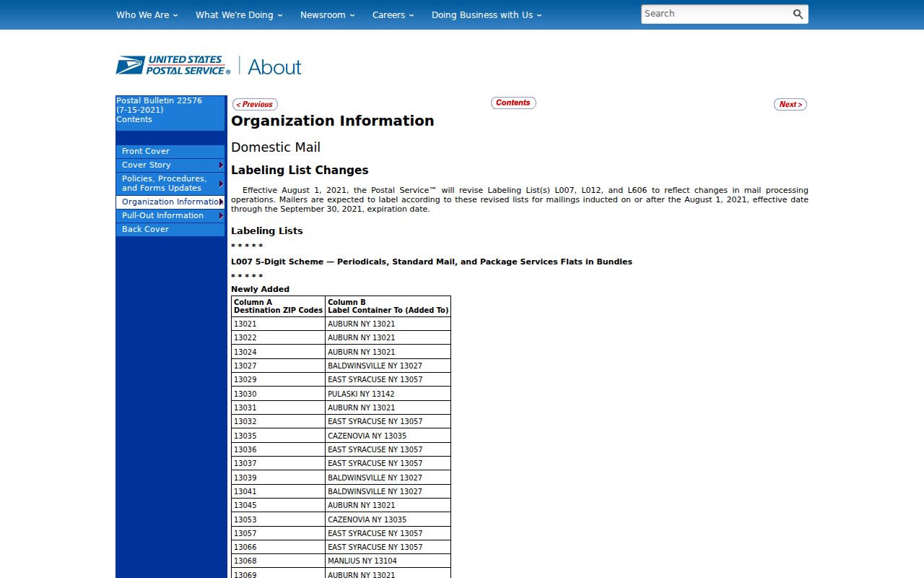The image size is (924, 578).
Task: Click the L007 5-Digit Scheme heading
Action: (432, 262)
